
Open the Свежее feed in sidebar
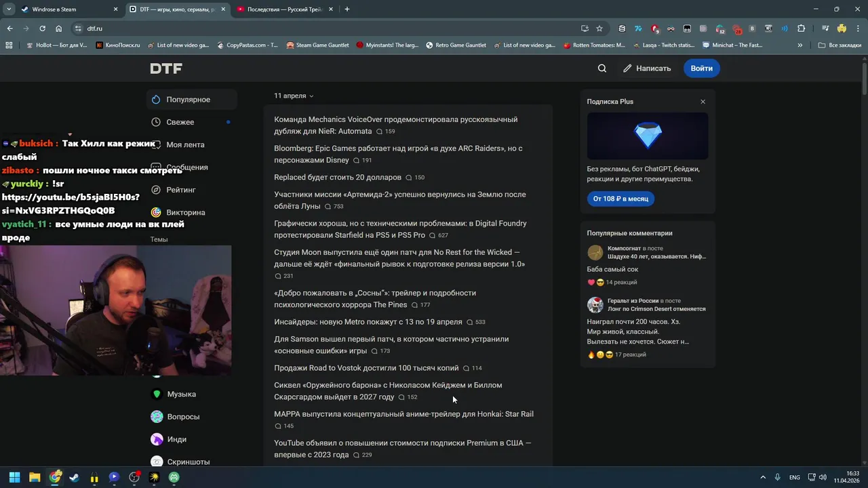pyautogui.click(x=192, y=122)
